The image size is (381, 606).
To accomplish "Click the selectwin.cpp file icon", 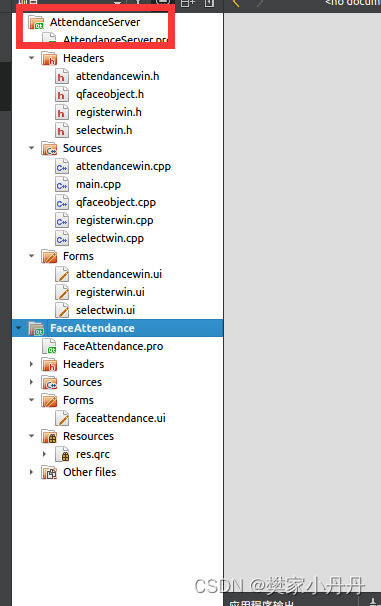I will [x=61, y=238].
